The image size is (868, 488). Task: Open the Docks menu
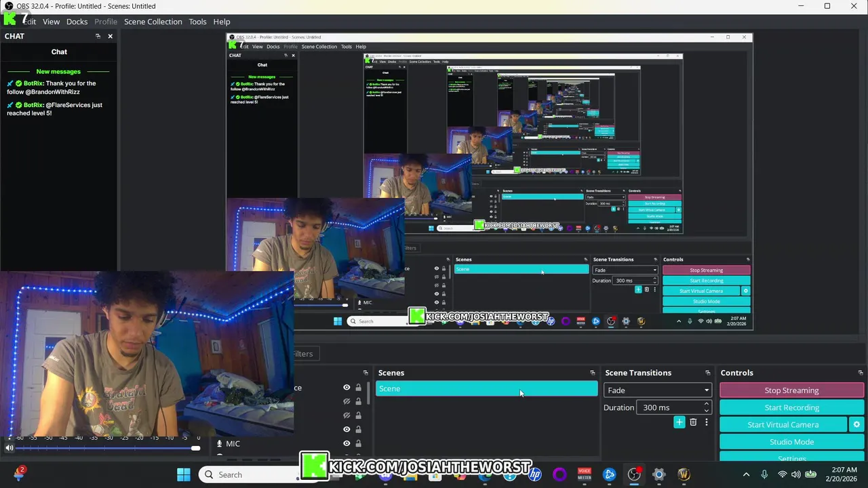tap(77, 22)
